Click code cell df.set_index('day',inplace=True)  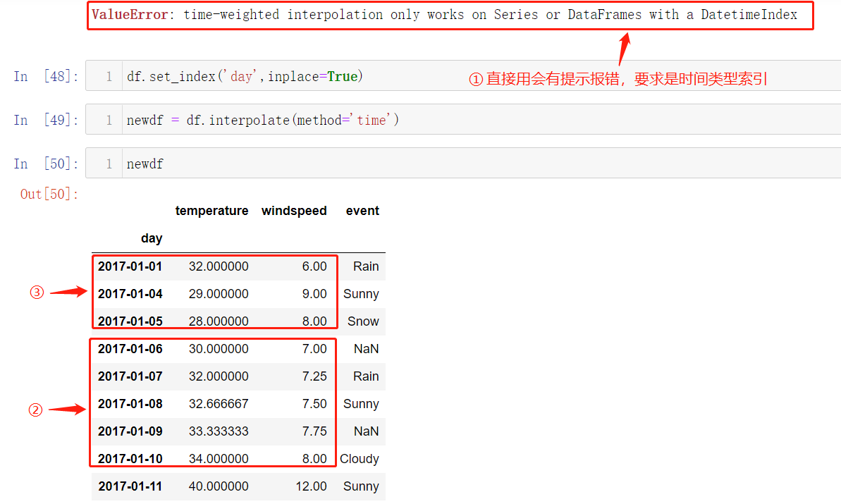[463, 76]
